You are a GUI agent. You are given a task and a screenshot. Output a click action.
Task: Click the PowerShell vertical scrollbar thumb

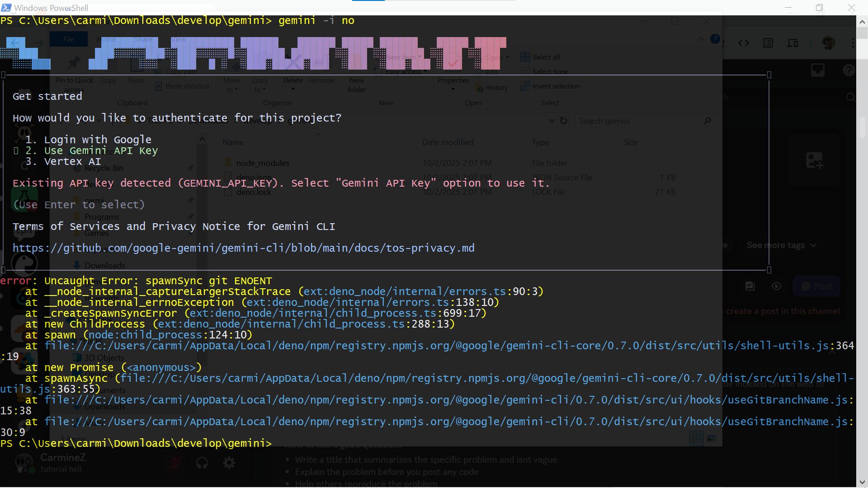[x=862, y=33]
